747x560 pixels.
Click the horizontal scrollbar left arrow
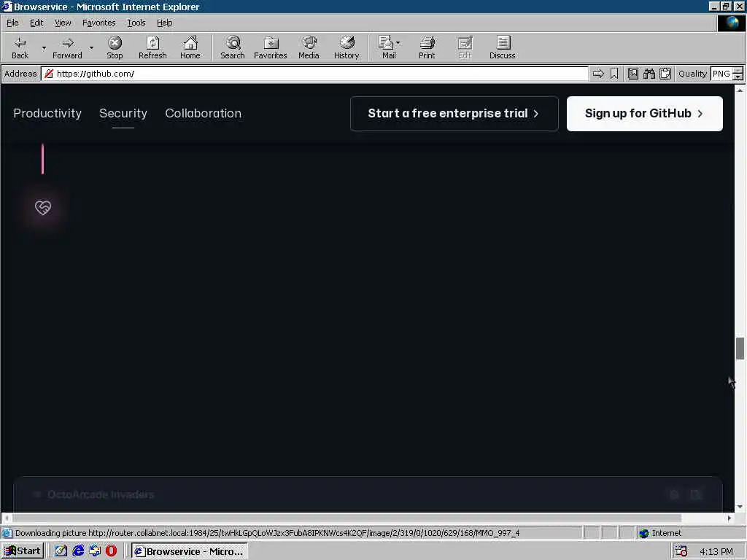tap(7, 518)
